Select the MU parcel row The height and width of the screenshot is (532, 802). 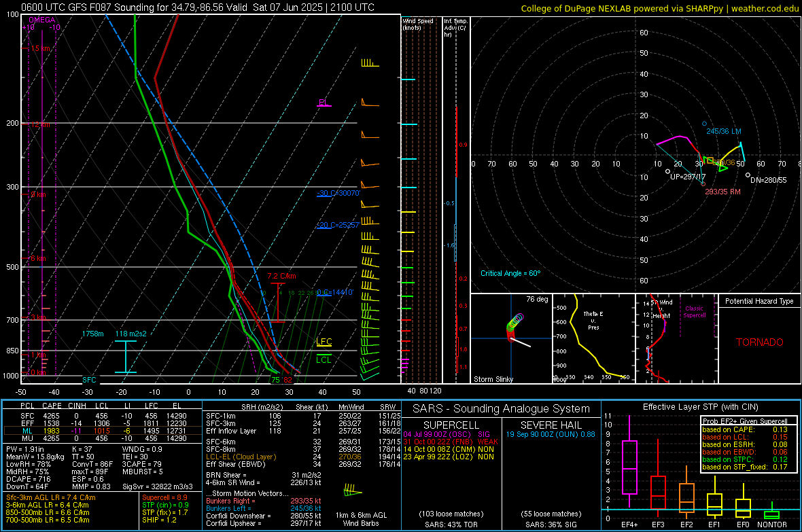pos(103,438)
